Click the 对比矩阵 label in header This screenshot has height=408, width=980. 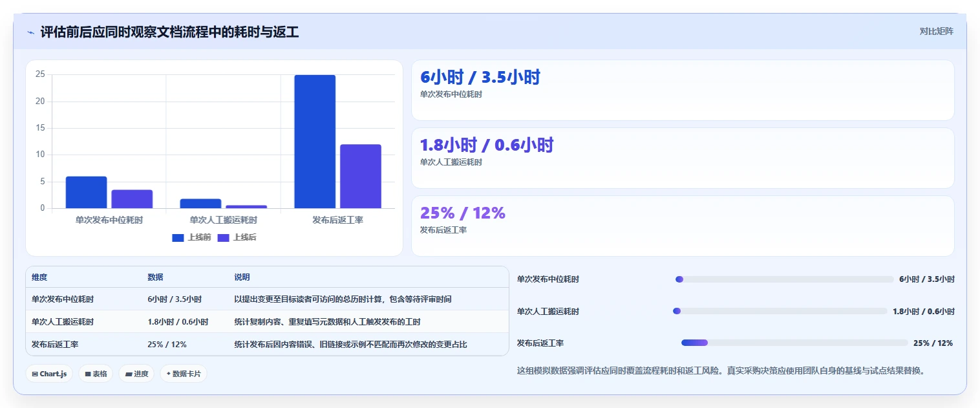936,31
